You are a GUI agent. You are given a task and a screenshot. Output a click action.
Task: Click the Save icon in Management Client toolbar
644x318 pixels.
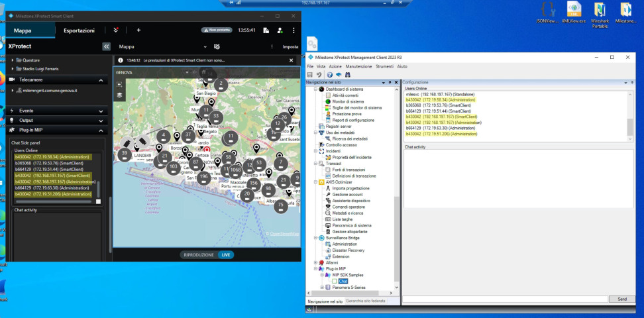(x=310, y=75)
